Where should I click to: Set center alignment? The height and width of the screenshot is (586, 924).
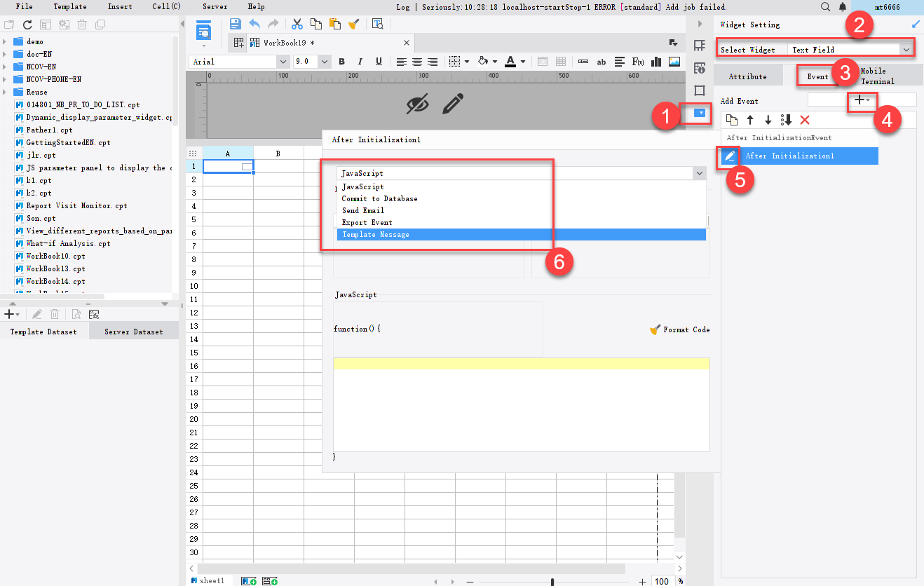417,62
